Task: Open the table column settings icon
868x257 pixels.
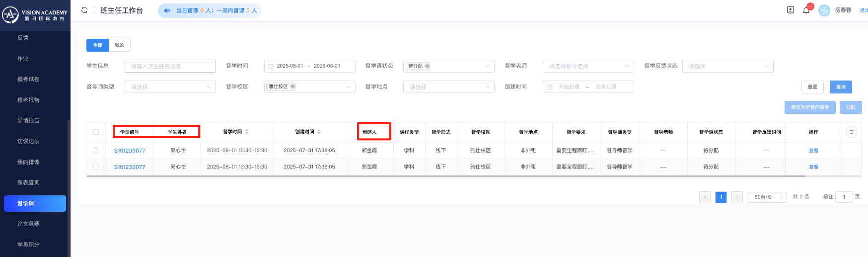Action: (x=852, y=132)
